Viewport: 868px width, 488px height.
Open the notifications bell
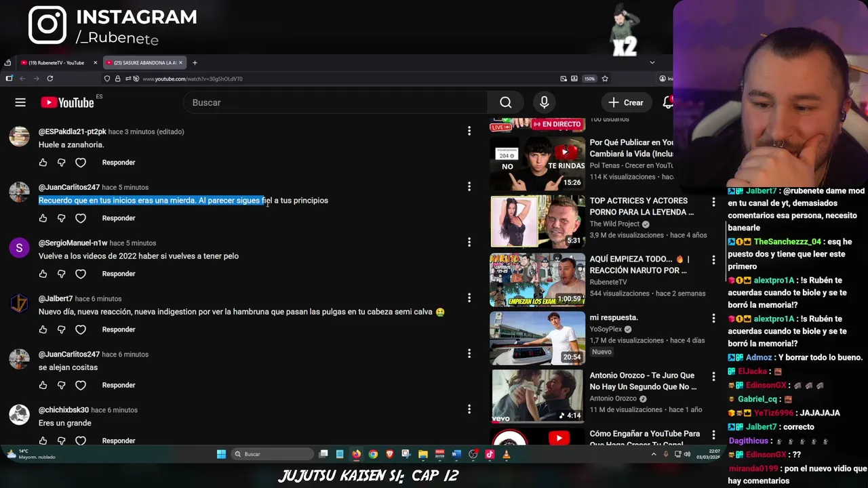[668, 102]
